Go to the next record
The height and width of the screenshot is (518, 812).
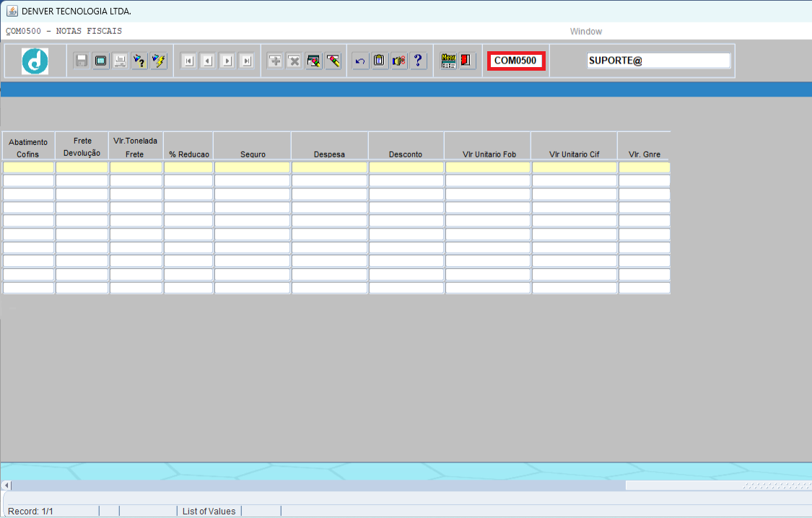(x=227, y=61)
